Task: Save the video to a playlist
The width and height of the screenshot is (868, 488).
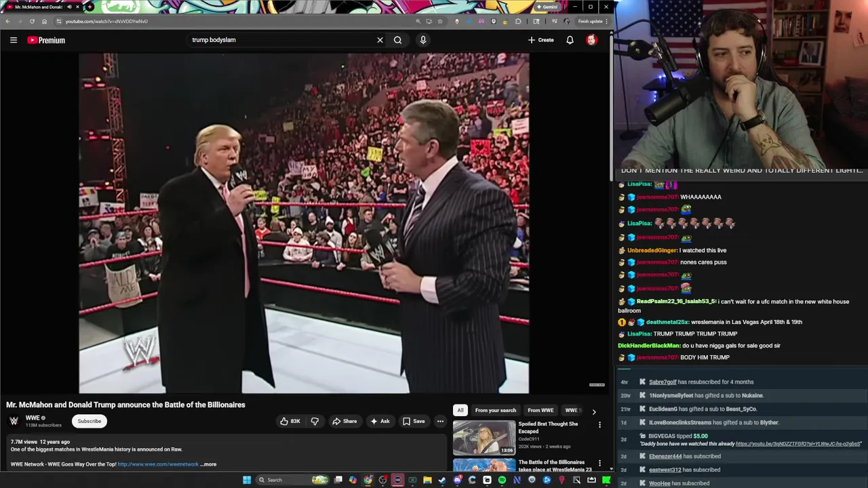Action: coord(414,421)
